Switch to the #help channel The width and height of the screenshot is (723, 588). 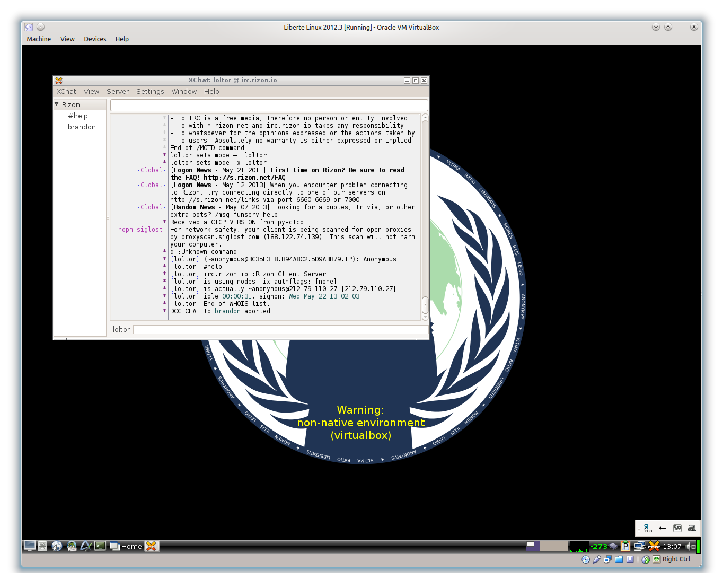pyautogui.click(x=78, y=116)
